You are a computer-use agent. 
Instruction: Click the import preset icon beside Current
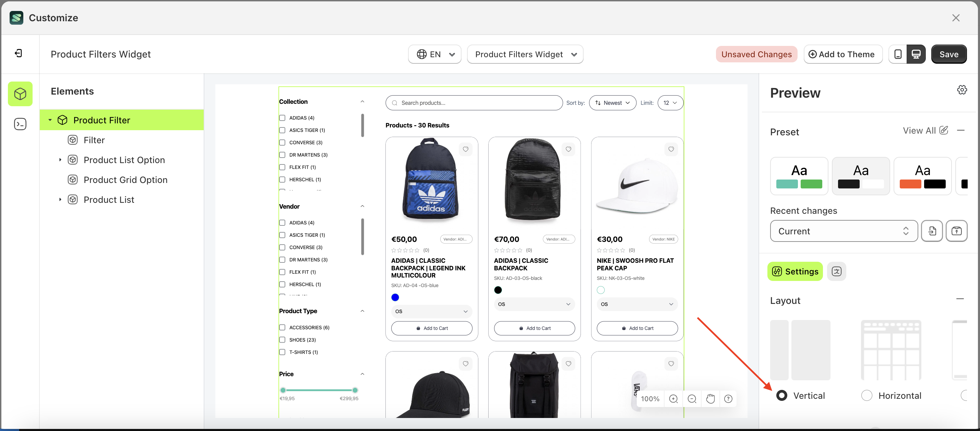coord(932,231)
